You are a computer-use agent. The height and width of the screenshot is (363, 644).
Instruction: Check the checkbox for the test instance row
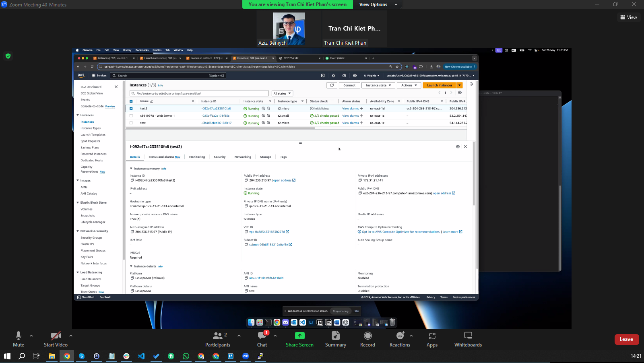coord(131,123)
